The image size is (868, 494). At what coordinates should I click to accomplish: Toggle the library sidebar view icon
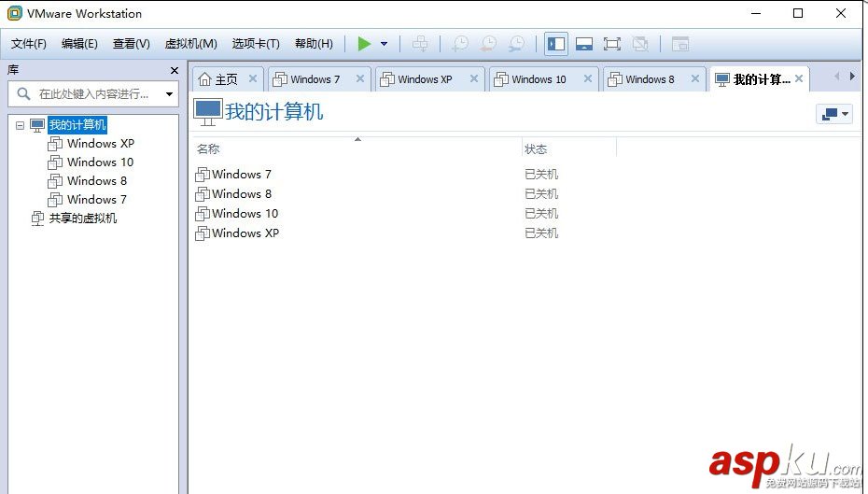tap(555, 44)
